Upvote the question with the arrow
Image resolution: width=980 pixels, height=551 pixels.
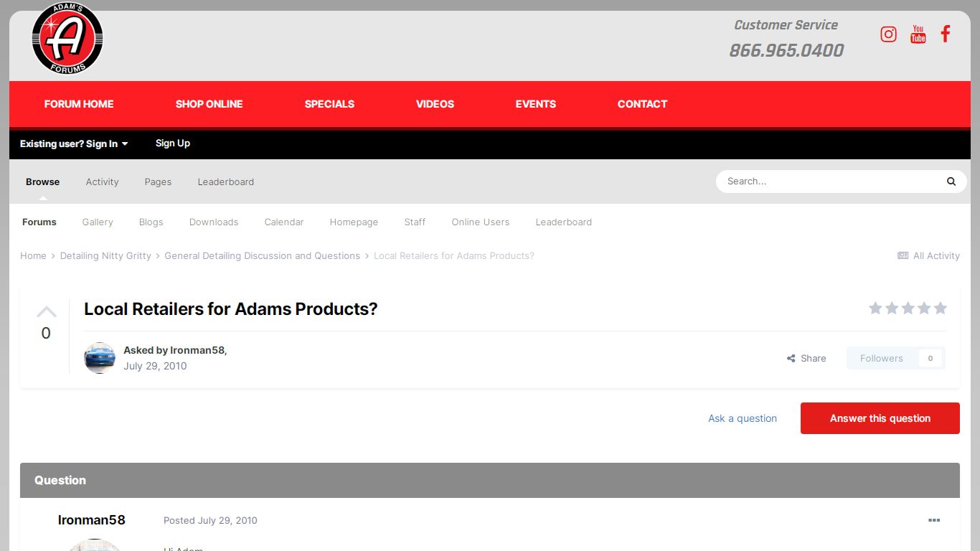coord(46,311)
